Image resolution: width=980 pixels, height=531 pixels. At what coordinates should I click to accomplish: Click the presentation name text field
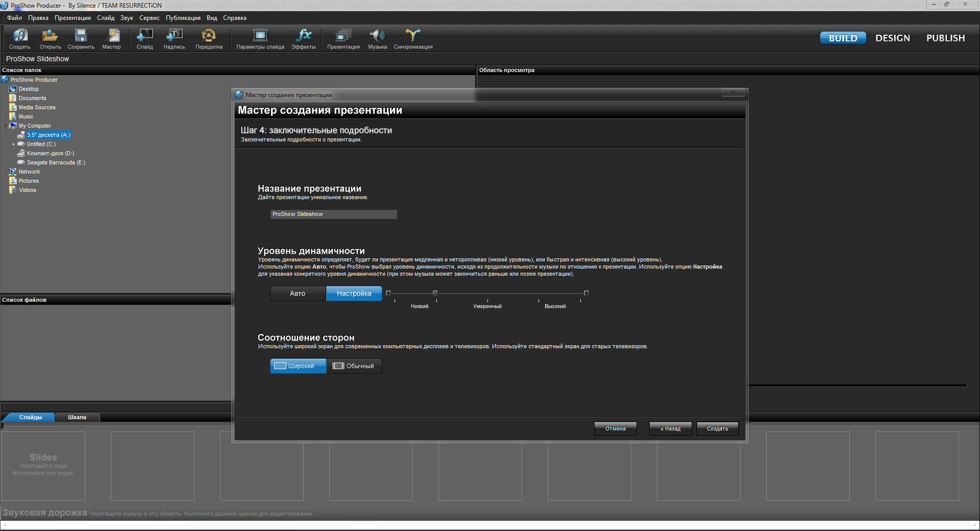click(333, 214)
